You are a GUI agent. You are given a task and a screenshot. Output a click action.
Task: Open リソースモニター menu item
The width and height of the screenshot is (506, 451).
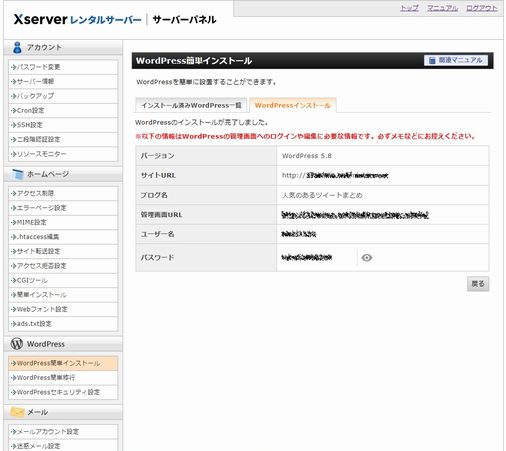63,154
